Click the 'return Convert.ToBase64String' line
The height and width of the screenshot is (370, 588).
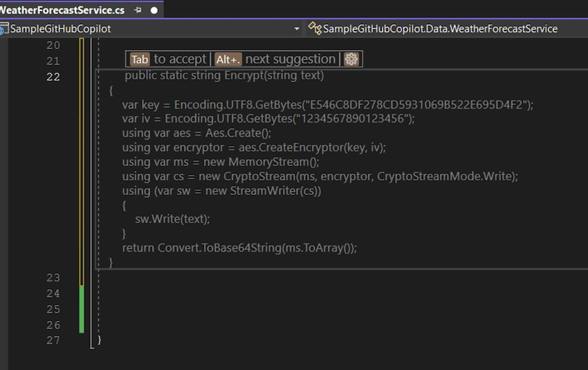239,248
